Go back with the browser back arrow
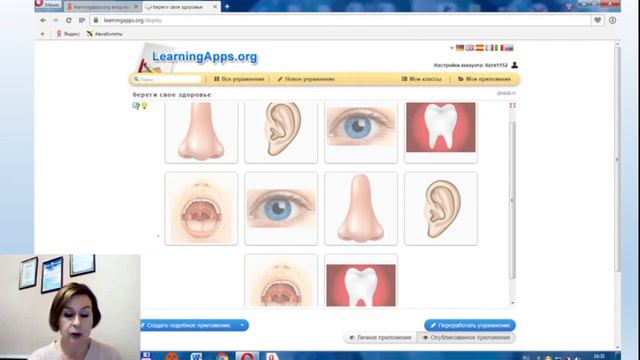This screenshot has width=640, height=360. pos(43,20)
